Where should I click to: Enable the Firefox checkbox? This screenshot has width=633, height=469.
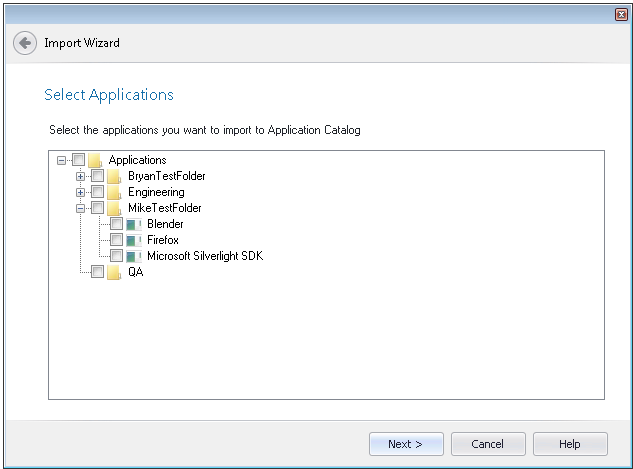[x=116, y=240]
